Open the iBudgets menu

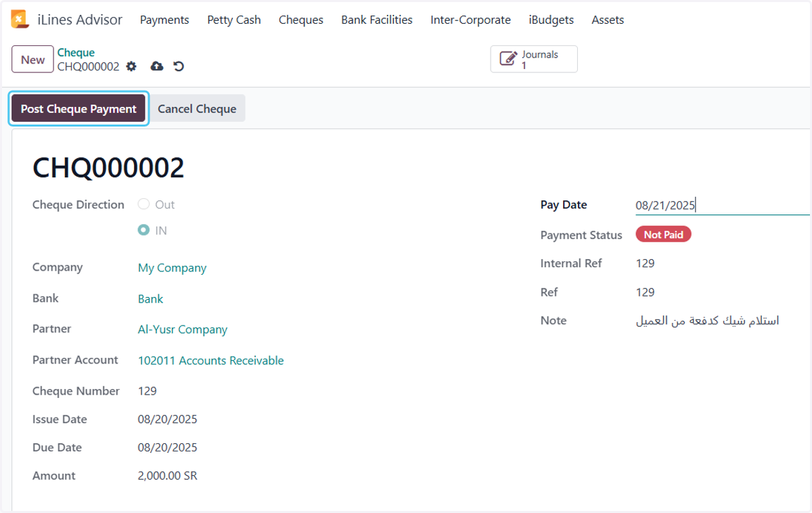[x=551, y=20]
